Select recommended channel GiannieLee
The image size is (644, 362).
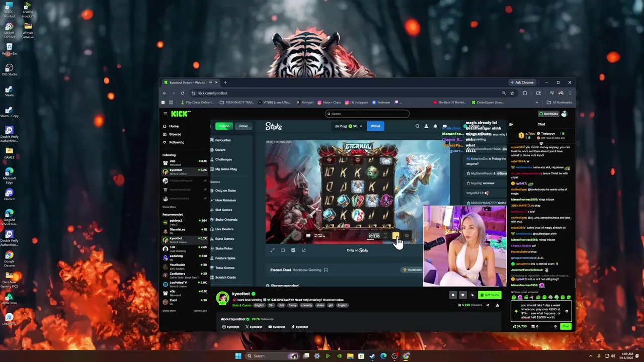pyautogui.click(x=185, y=231)
